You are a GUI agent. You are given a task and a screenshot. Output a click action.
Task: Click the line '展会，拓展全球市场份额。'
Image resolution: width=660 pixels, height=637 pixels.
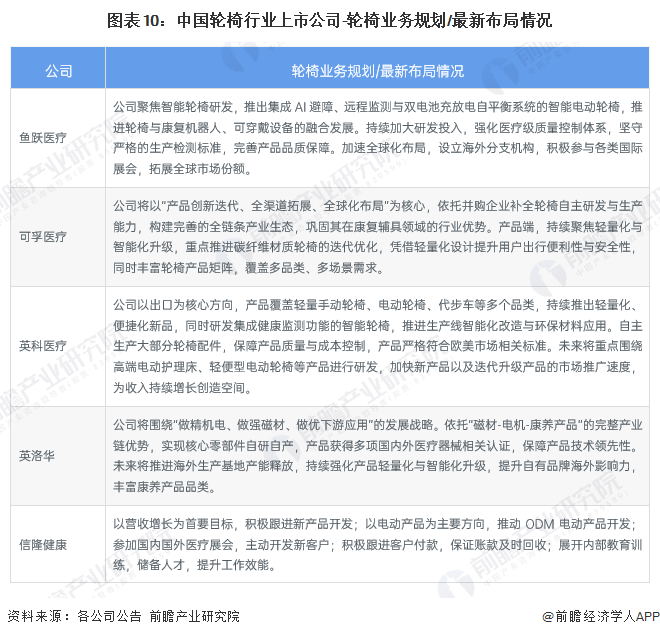point(182,169)
